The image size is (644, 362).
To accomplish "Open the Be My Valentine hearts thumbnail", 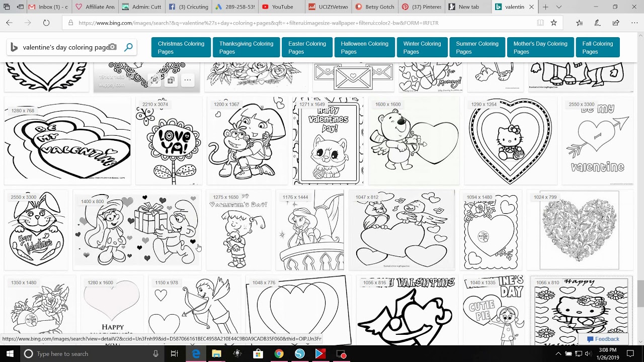I will point(67,141).
